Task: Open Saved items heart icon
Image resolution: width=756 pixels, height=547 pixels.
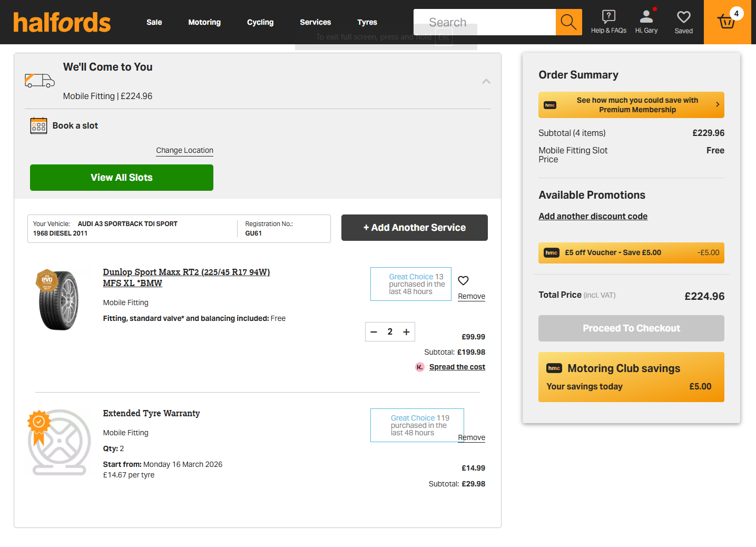Action: [684, 17]
